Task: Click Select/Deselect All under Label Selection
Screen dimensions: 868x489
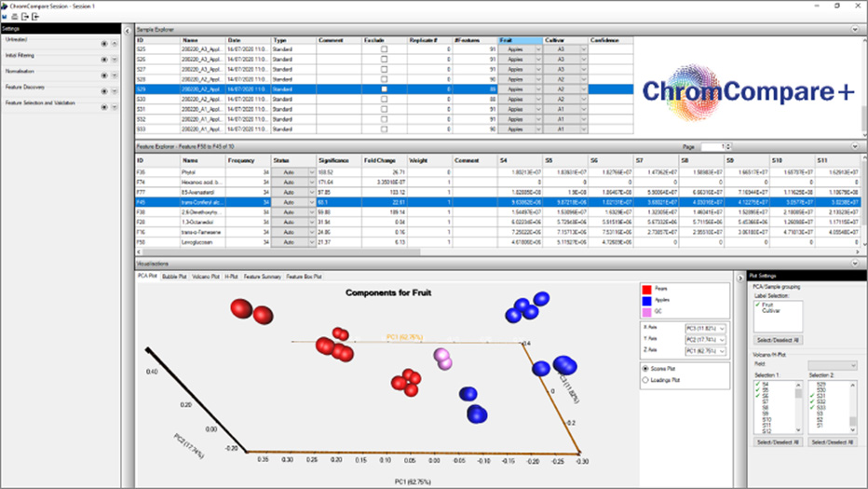Action: coord(778,340)
